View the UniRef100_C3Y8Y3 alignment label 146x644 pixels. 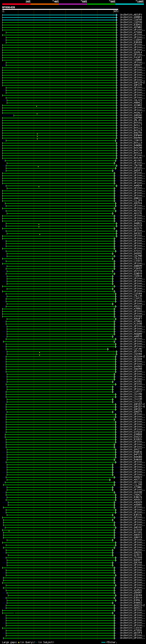point(131,261)
